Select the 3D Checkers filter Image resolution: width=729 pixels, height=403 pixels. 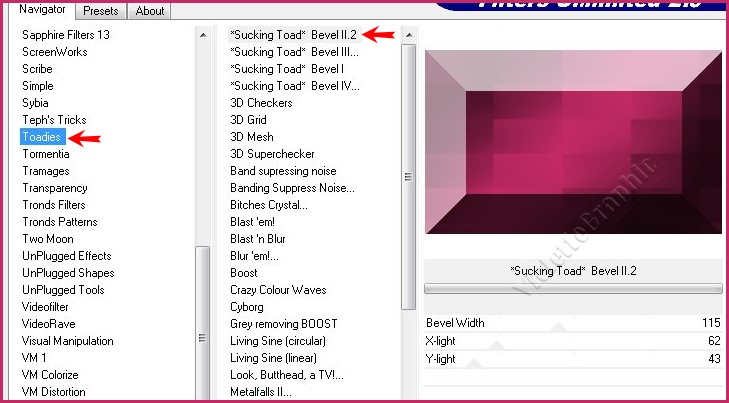click(261, 103)
